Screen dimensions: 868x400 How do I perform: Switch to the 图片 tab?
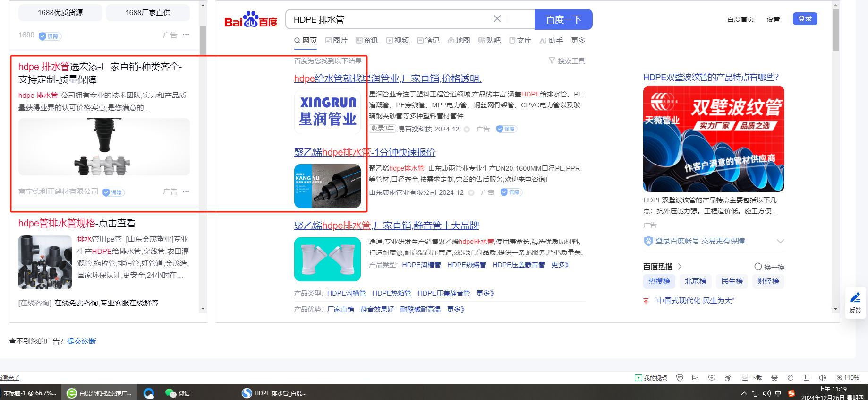coord(336,41)
